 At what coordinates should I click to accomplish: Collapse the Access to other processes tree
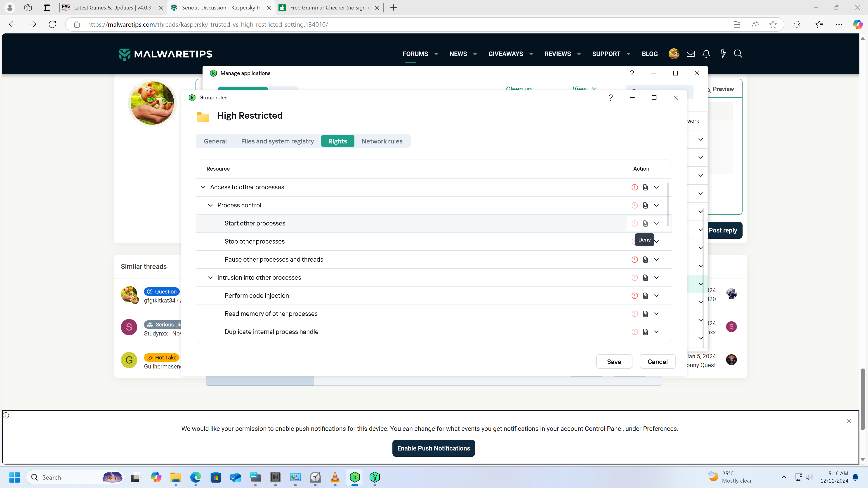point(203,187)
